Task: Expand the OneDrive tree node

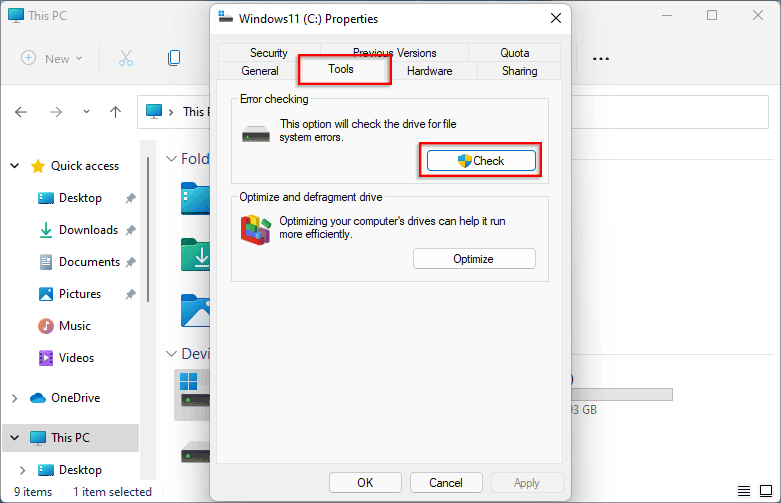Action: 14,398
